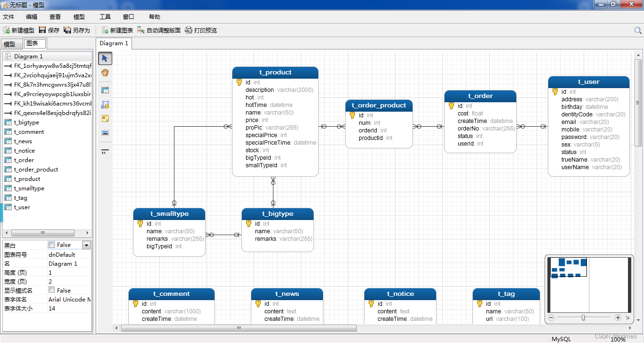Click 打印预览 print preview button

201,30
